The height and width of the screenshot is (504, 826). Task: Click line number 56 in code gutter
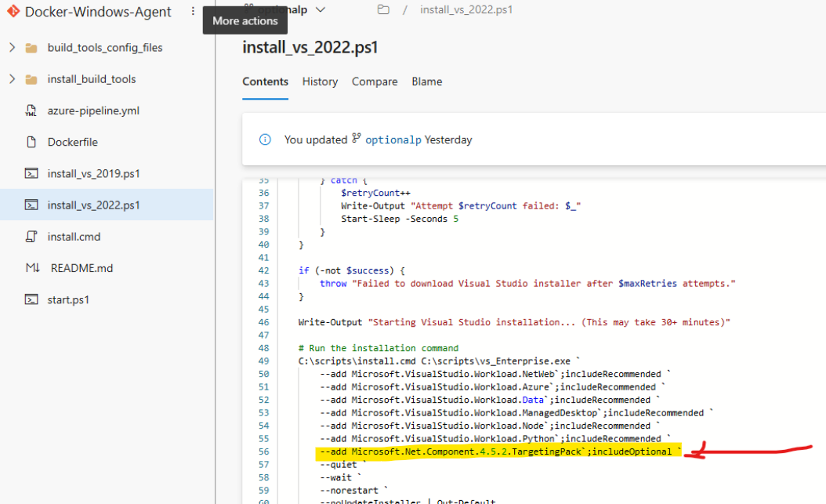(263, 451)
